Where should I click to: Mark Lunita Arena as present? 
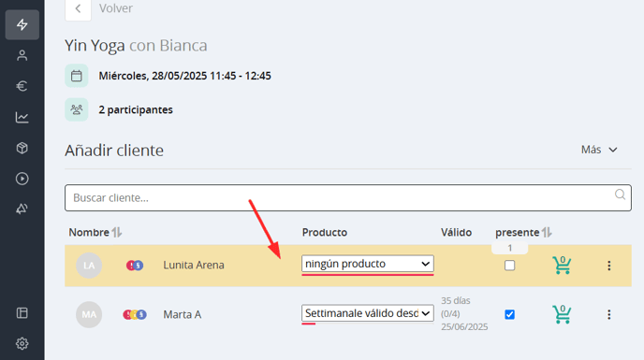pos(510,266)
